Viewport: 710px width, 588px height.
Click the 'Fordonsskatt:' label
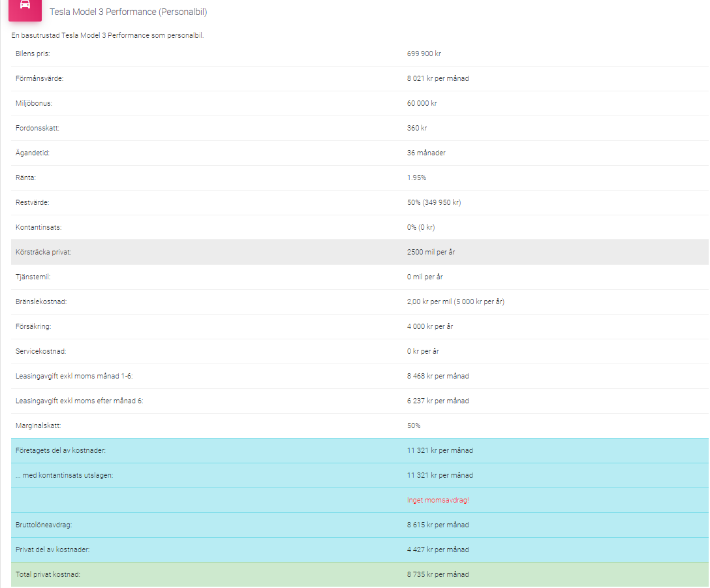click(x=37, y=128)
